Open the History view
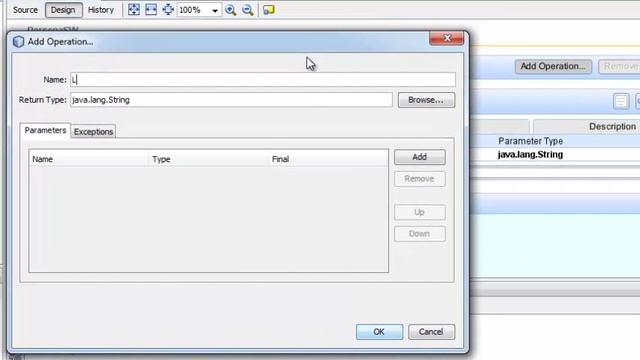The width and height of the screenshot is (640, 360). click(101, 10)
